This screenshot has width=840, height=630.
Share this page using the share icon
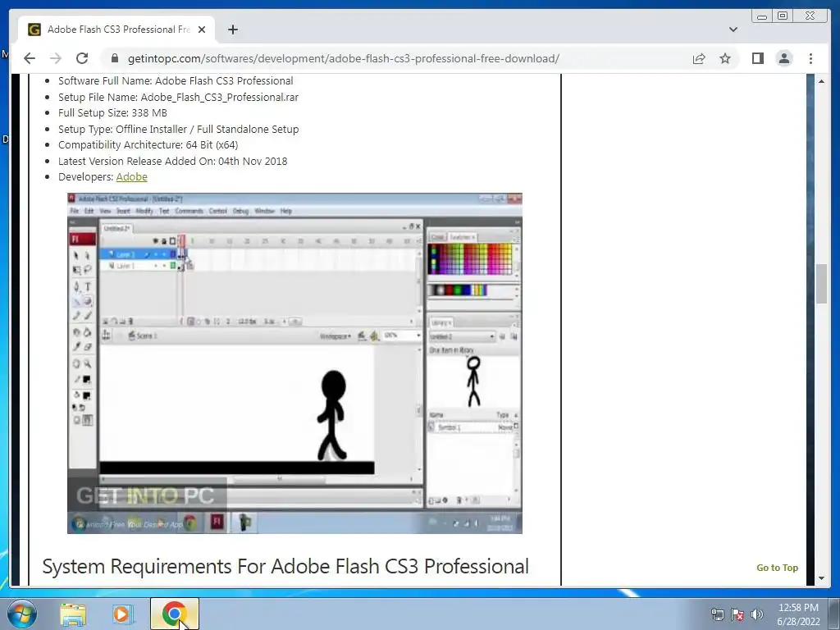click(699, 58)
